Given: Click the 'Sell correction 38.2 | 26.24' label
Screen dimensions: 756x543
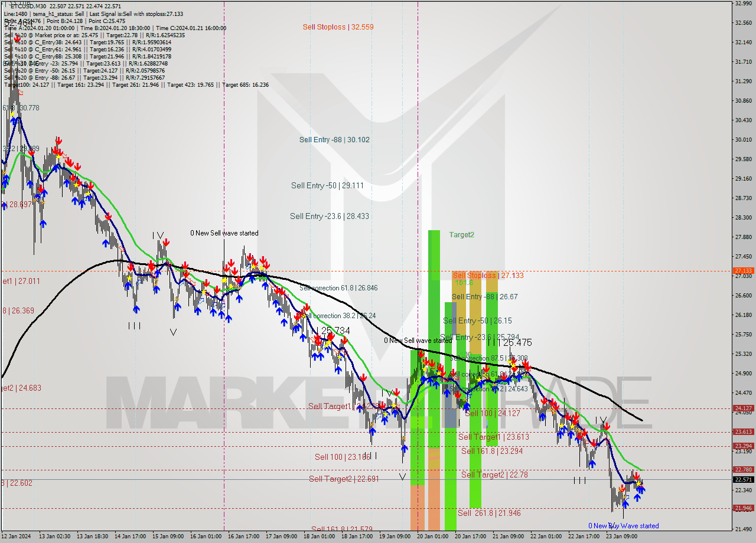Looking at the screenshot, I should (338, 316).
